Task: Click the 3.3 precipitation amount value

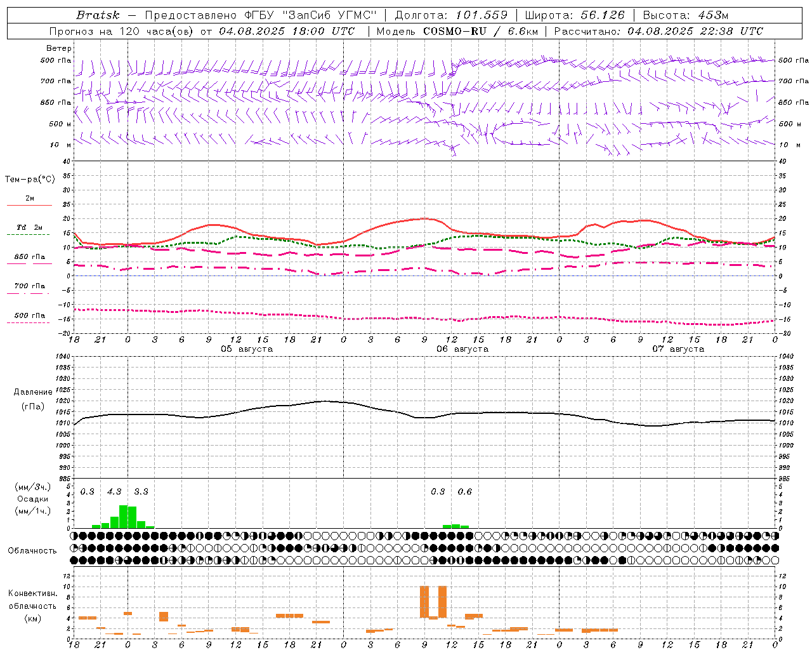Action: tap(141, 492)
